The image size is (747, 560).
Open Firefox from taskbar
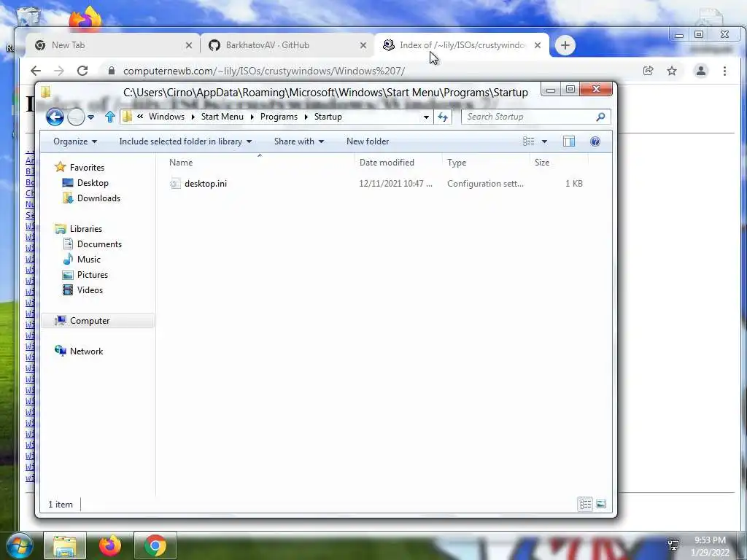(x=109, y=546)
